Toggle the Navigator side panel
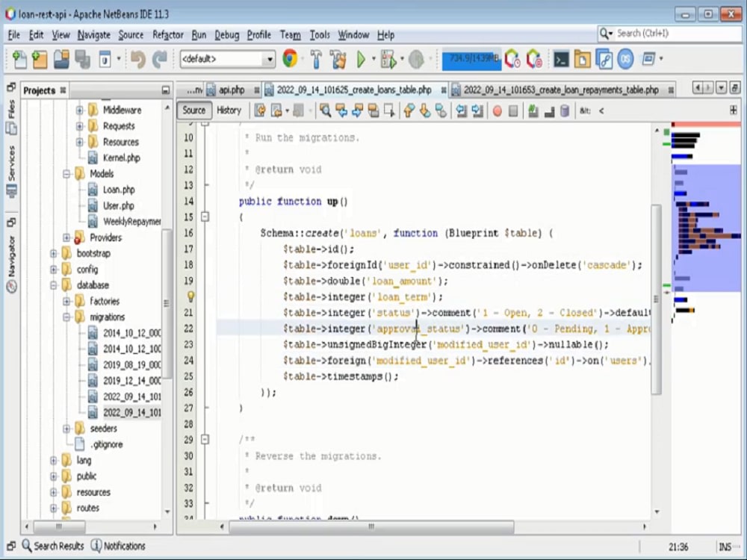 point(11,264)
